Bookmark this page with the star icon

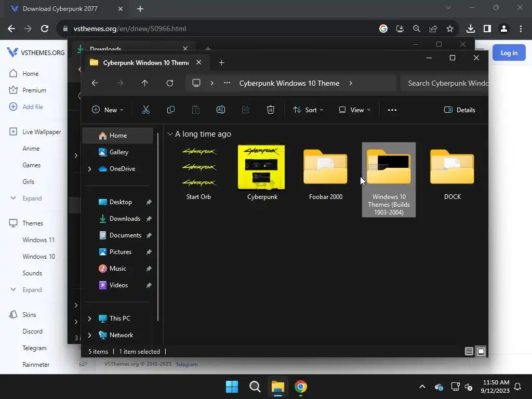click(x=449, y=29)
